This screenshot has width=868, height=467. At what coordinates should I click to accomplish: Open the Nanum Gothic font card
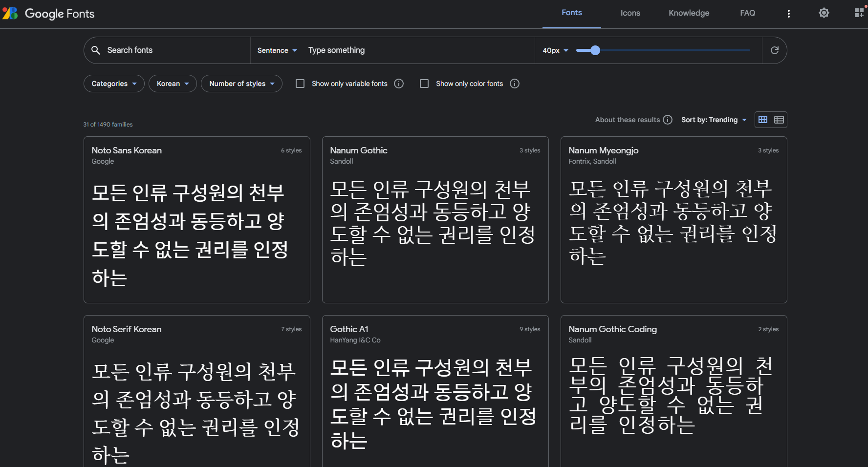pyautogui.click(x=435, y=220)
